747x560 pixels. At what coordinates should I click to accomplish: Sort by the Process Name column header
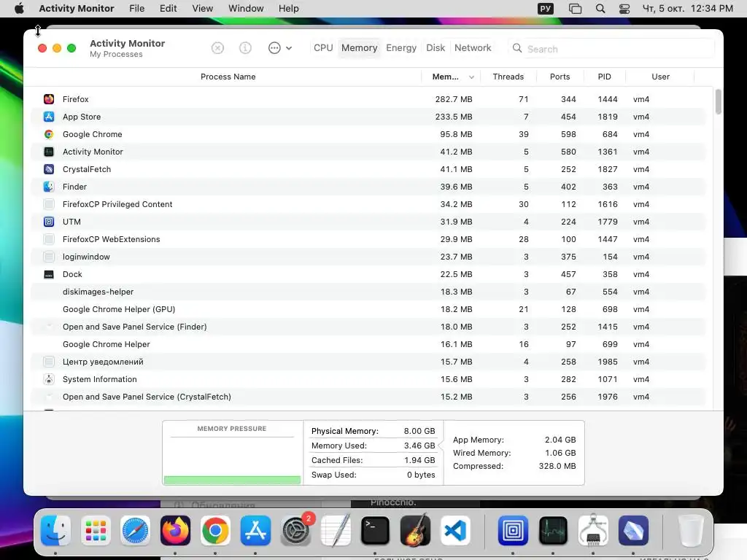tap(228, 77)
